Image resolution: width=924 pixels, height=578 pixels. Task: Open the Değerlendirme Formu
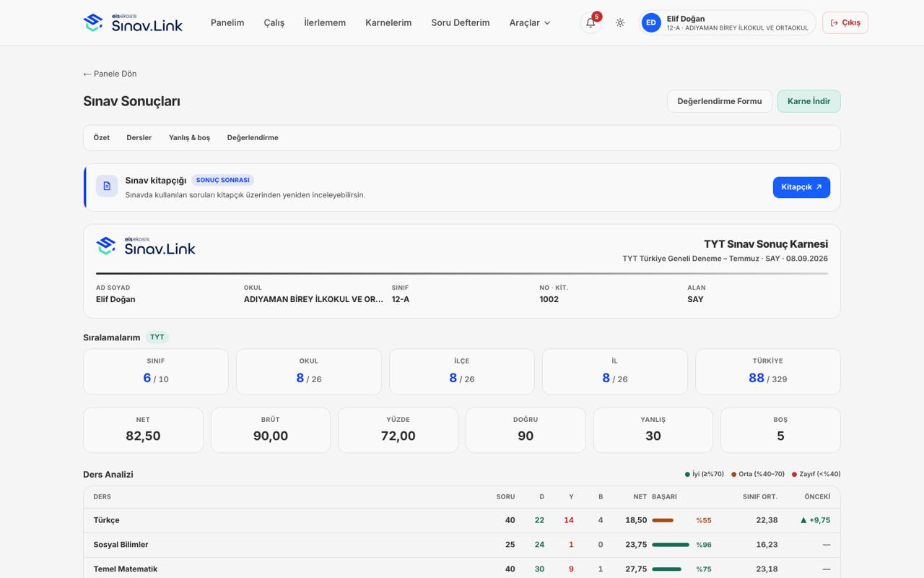[x=720, y=101]
